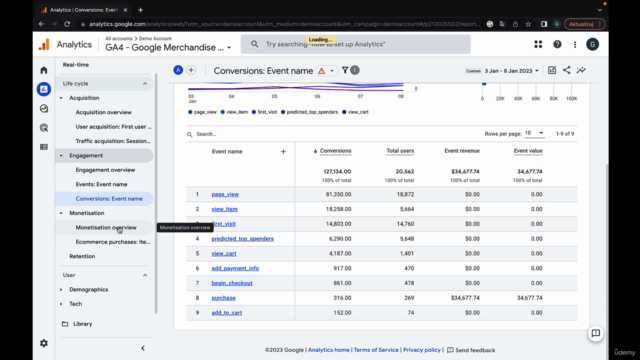The width and height of the screenshot is (640, 360).
Task: Collapse the Acquisition tree group
Action: coord(61,98)
